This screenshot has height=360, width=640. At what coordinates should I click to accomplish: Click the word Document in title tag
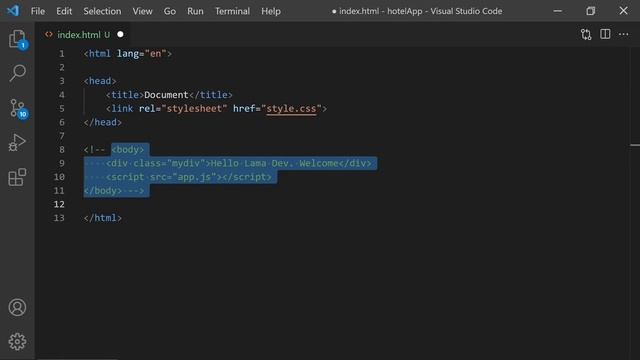point(166,95)
